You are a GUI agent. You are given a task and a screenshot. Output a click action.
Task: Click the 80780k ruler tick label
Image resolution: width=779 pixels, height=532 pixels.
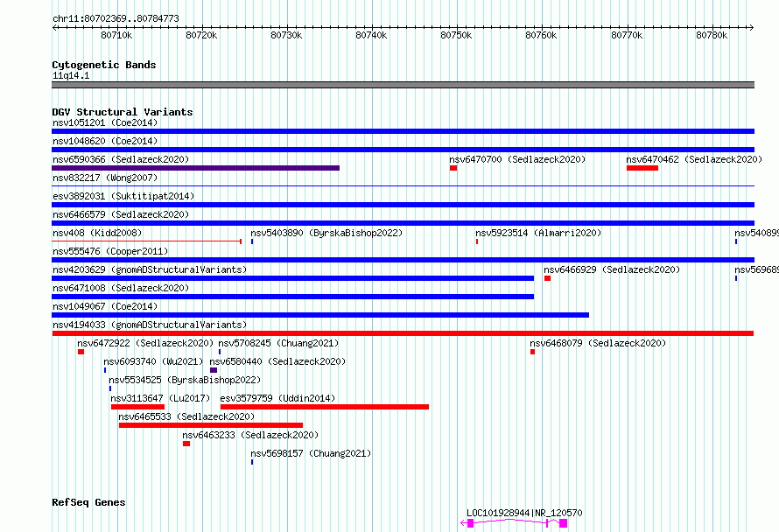[x=712, y=35]
